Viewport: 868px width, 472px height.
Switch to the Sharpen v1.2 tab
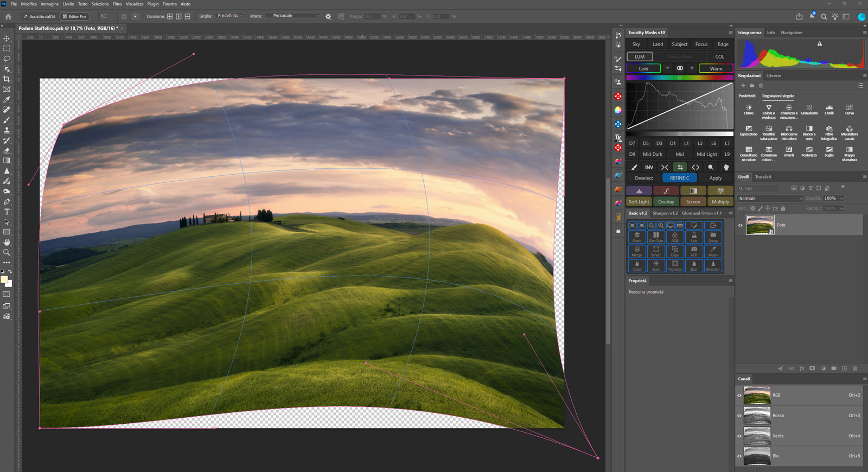point(665,213)
